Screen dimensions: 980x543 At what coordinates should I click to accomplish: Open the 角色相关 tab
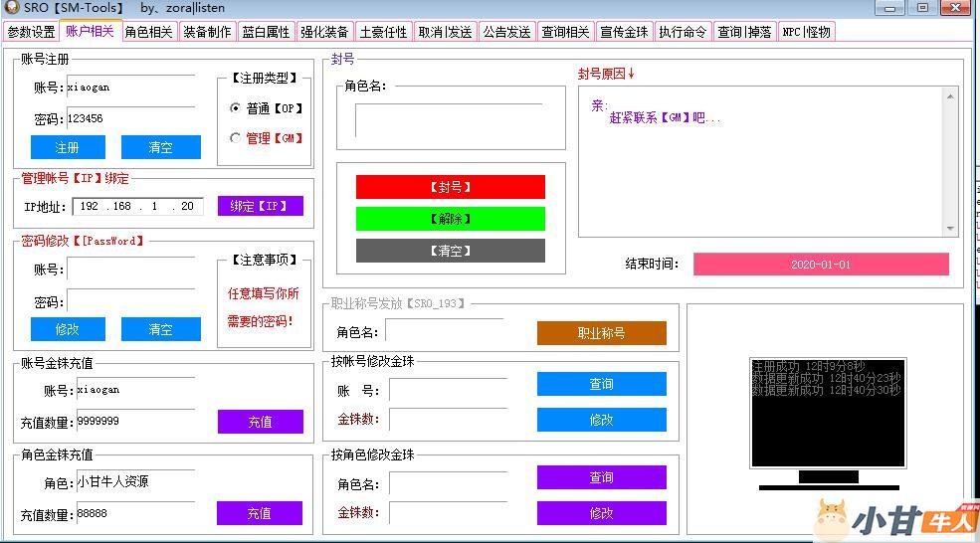pyautogui.click(x=149, y=32)
